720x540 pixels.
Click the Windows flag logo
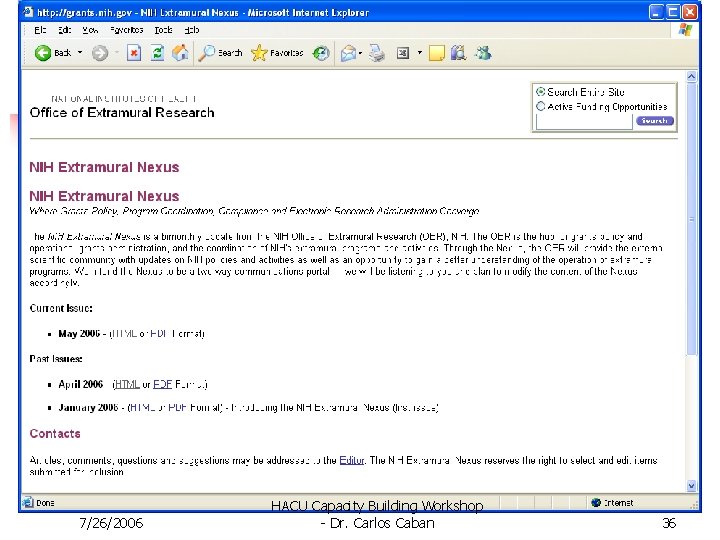coord(685,30)
